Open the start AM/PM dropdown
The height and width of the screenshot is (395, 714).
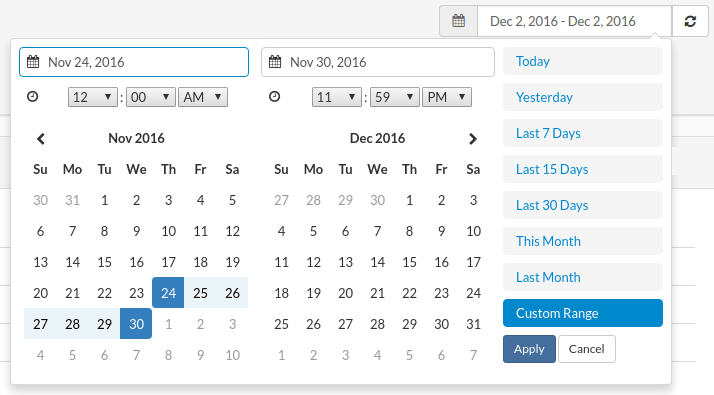pyautogui.click(x=203, y=97)
